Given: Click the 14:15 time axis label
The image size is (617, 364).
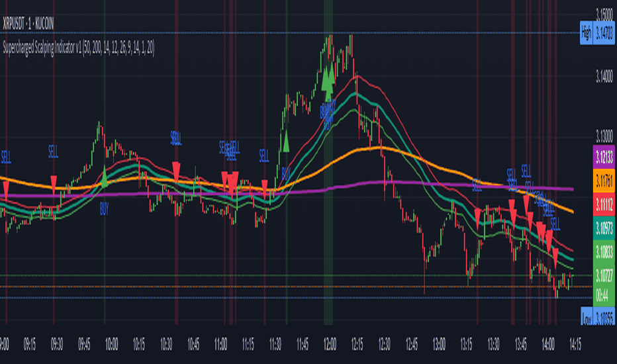Looking at the screenshot, I should coord(575,345).
